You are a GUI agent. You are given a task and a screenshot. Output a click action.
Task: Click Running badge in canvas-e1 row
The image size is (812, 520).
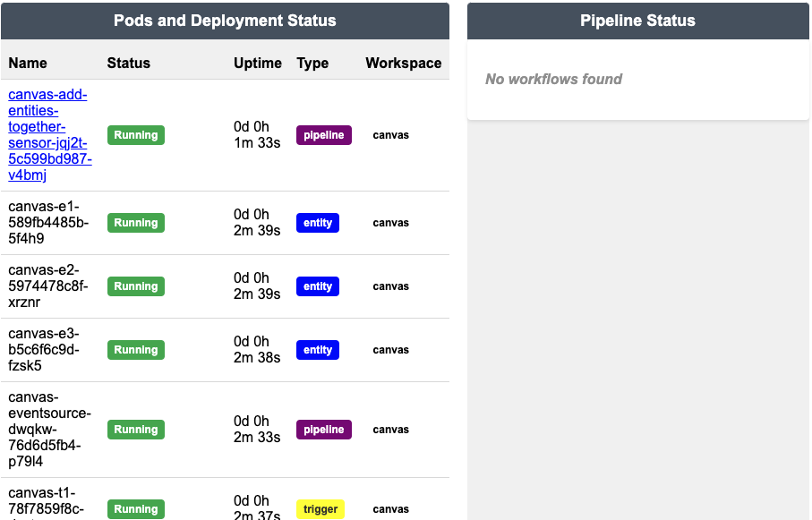point(136,223)
